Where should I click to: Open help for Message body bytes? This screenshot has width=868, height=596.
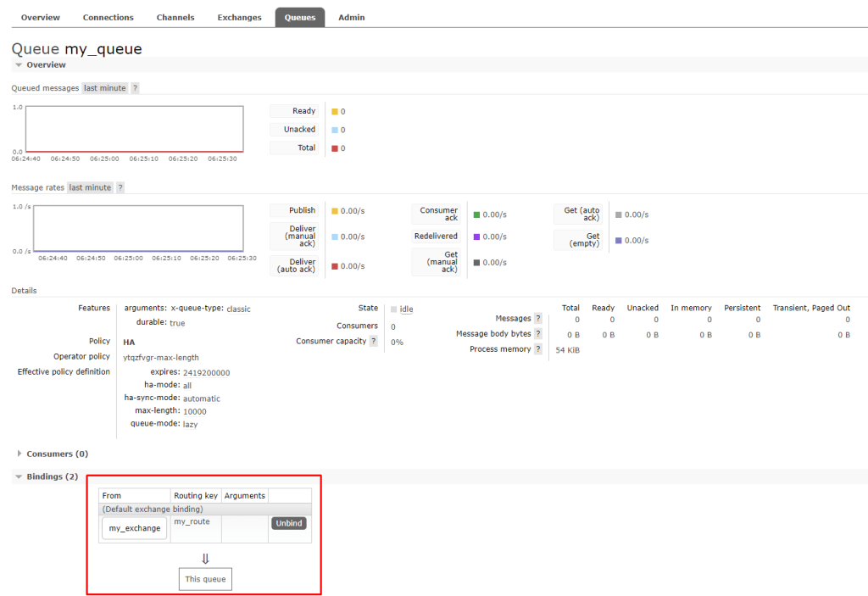(538, 334)
